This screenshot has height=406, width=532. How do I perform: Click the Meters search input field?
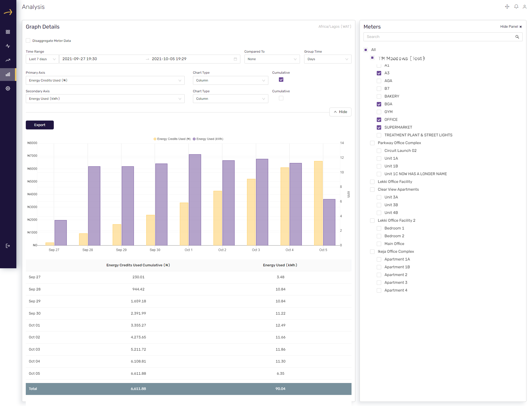(439, 37)
